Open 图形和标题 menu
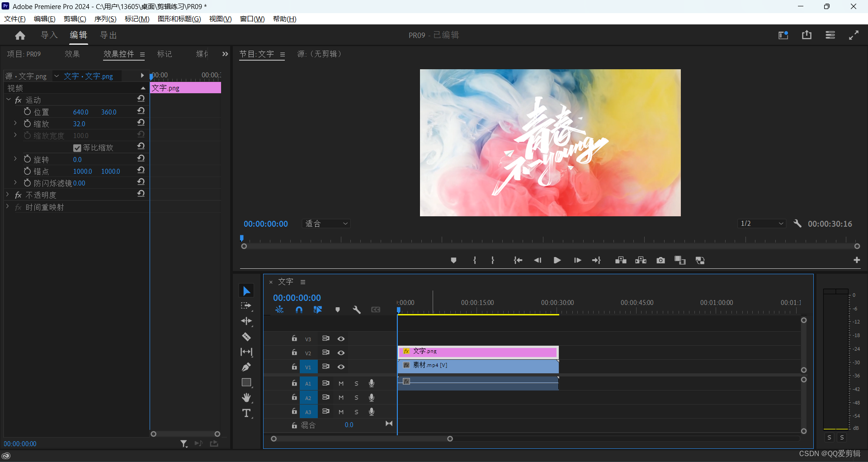 click(179, 19)
